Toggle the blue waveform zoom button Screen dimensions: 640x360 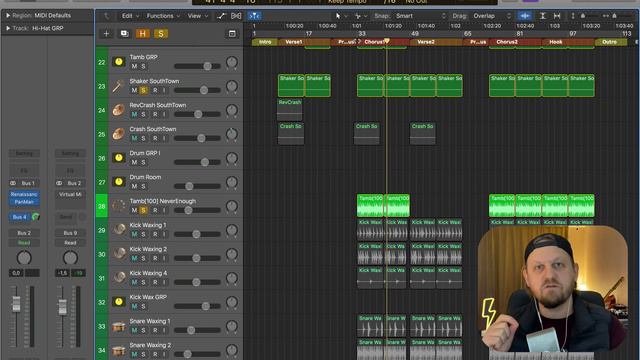[525, 16]
